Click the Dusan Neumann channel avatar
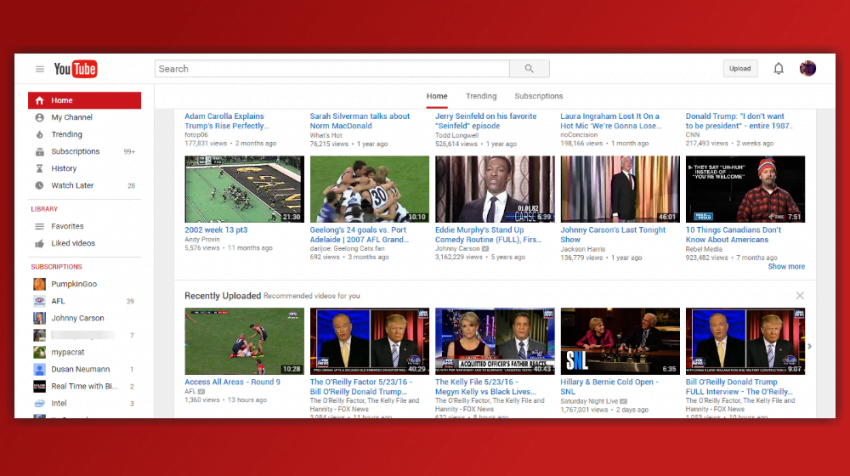Viewport: 850px width, 476px height. pos(40,369)
